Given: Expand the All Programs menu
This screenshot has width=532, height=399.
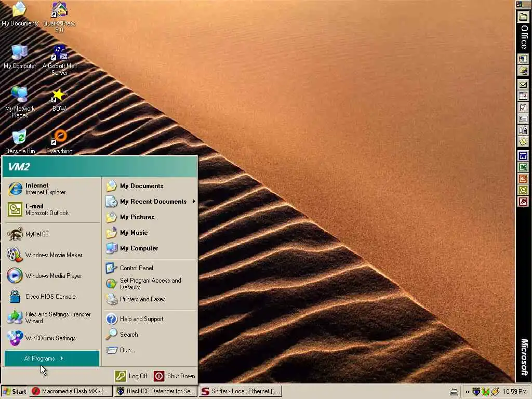Looking at the screenshot, I should 52,358.
